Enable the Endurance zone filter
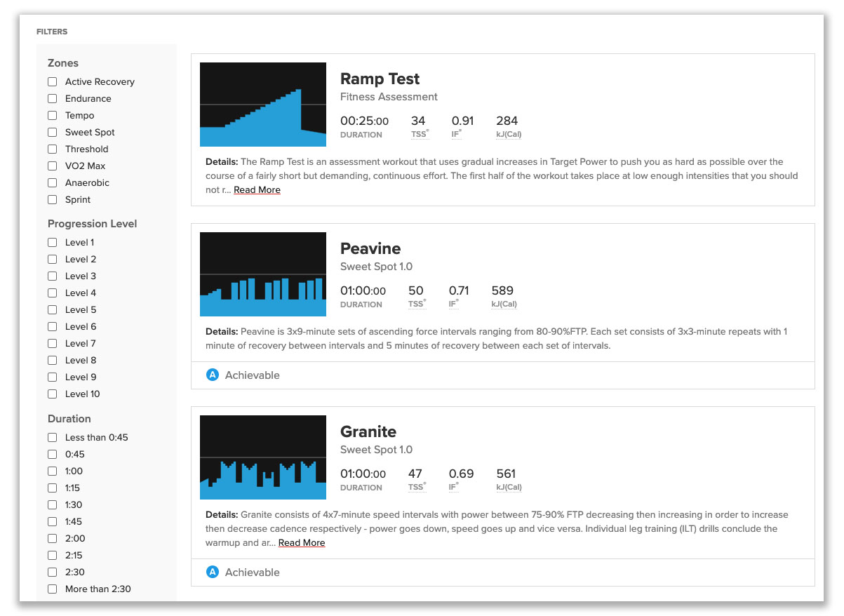The width and height of the screenshot is (844, 616). pos(52,98)
